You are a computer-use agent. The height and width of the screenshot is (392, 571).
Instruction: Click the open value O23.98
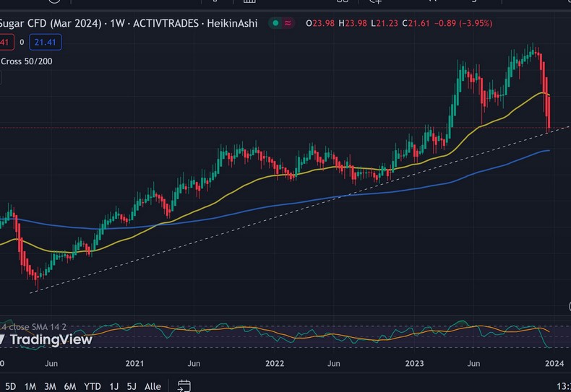tap(320, 23)
